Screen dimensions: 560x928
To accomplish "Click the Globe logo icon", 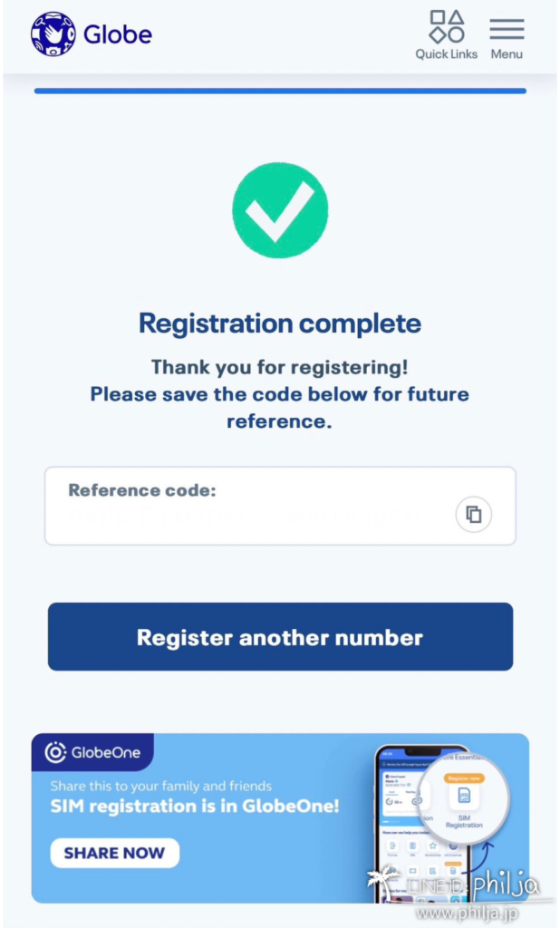I will tap(53, 34).
